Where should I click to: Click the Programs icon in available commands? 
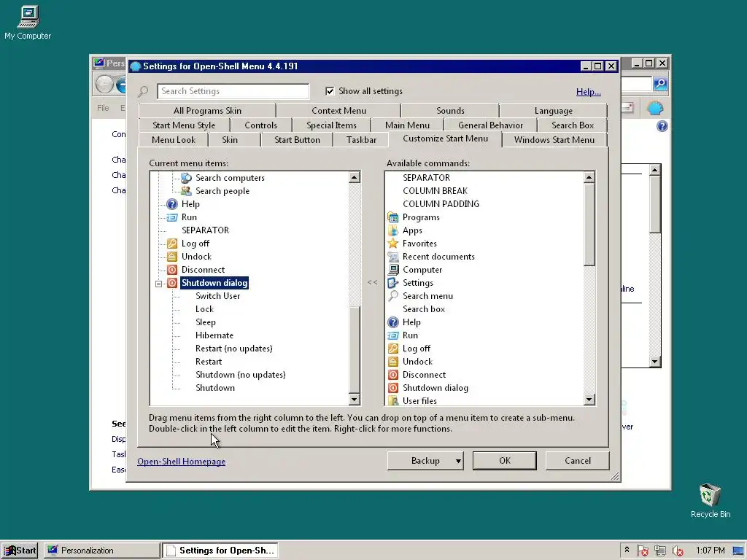click(393, 217)
